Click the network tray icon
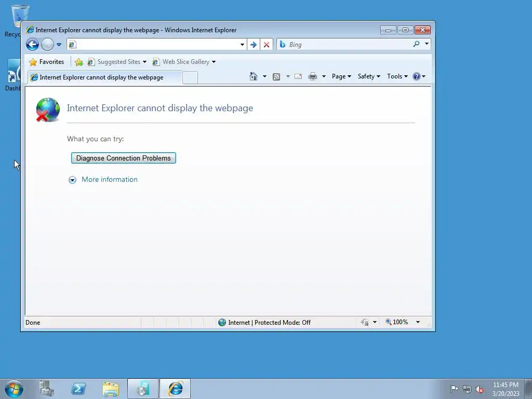The height and width of the screenshot is (399, 532). tap(467, 389)
